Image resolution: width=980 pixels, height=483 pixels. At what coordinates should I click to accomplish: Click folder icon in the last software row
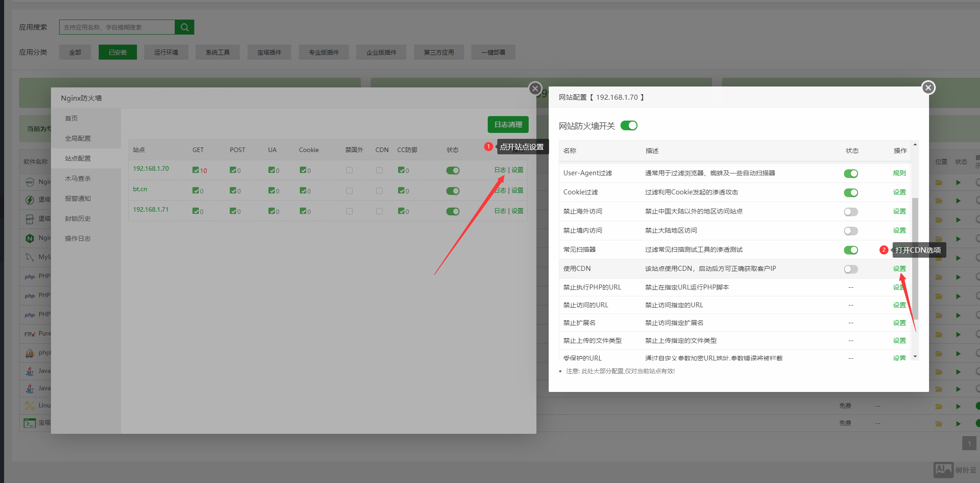939,423
